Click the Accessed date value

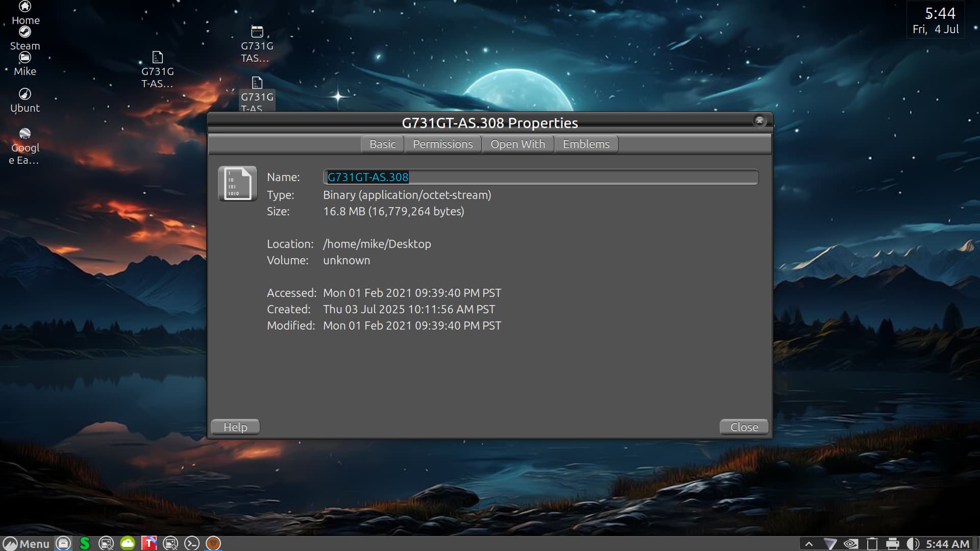pos(412,293)
